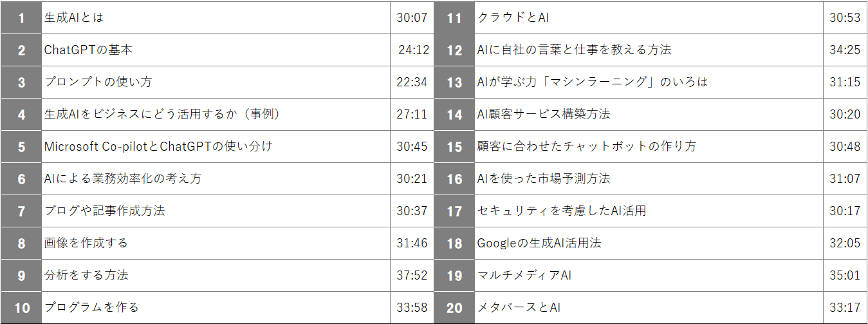The width and height of the screenshot is (868, 324).
Task: Open the AI顧客サービス構築方法 lesson
Action: (x=544, y=114)
